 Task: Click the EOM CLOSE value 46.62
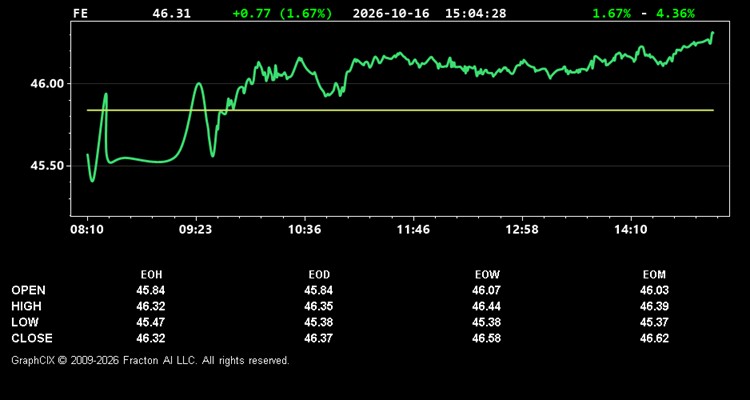tap(654, 338)
